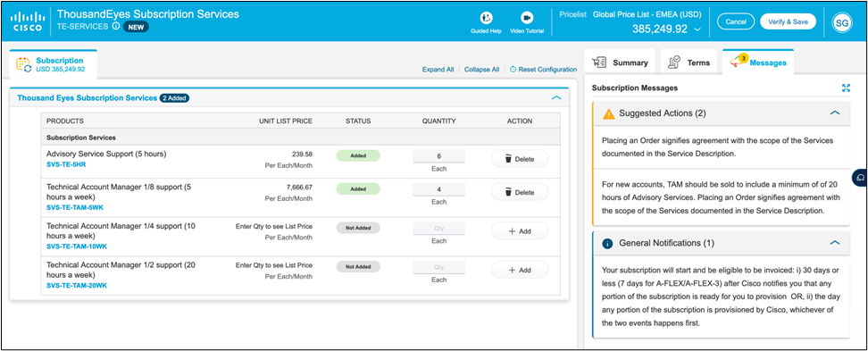The image size is (868, 351).
Task: Delete Advisory Service Support item
Action: click(x=520, y=159)
